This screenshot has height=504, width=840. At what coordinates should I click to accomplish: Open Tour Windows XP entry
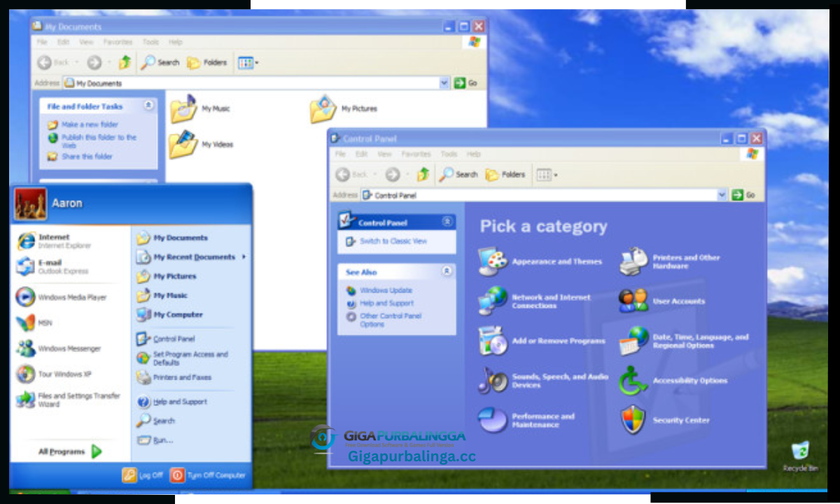(54, 374)
